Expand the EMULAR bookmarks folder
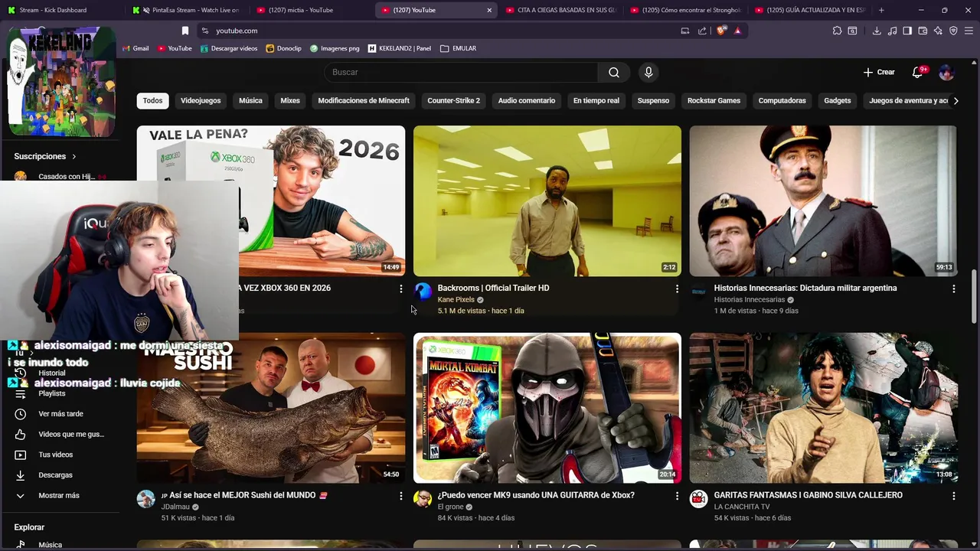The width and height of the screenshot is (980, 551). 459,48
